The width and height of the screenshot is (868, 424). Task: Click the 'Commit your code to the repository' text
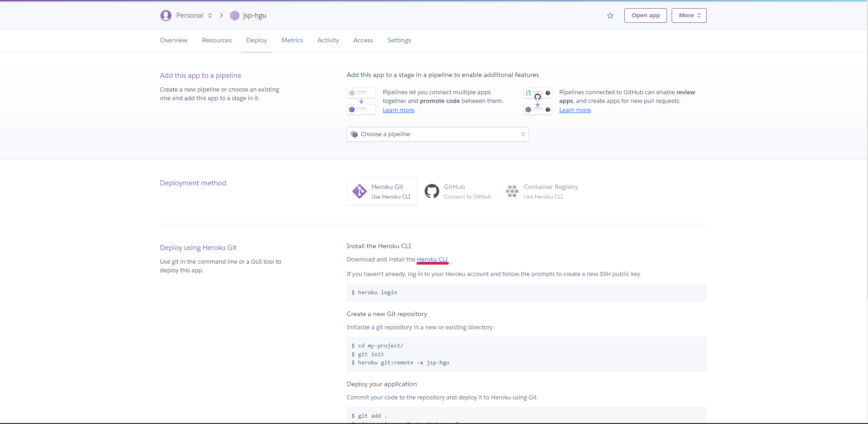click(442, 398)
